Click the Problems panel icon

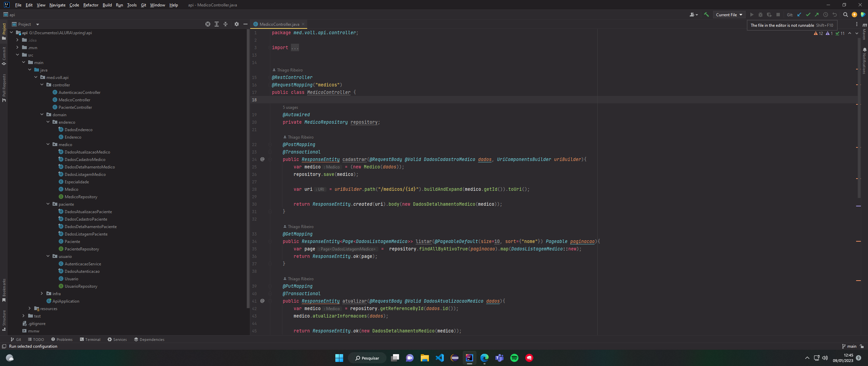click(x=63, y=339)
